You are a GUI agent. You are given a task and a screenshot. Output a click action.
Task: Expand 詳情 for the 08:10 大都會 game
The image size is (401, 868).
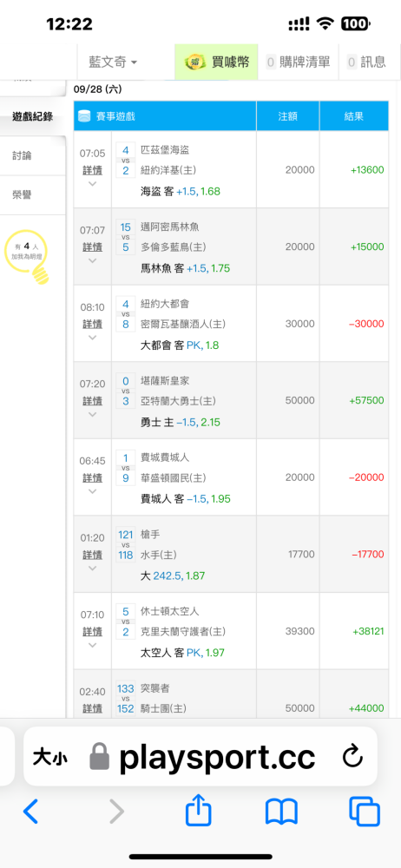93,324
